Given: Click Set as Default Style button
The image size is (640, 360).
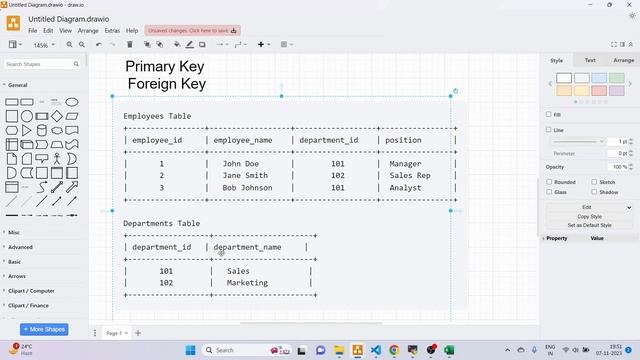Looking at the screenshot, I should 589,225.
